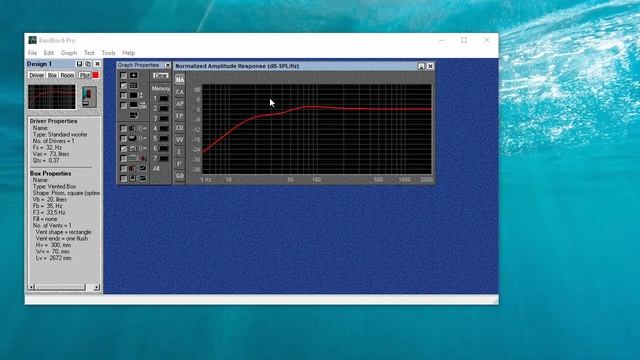The width and height of the screenshot is (640, 360).
Task: Select the EP electrical power graph button
Action: pos(180,116)
